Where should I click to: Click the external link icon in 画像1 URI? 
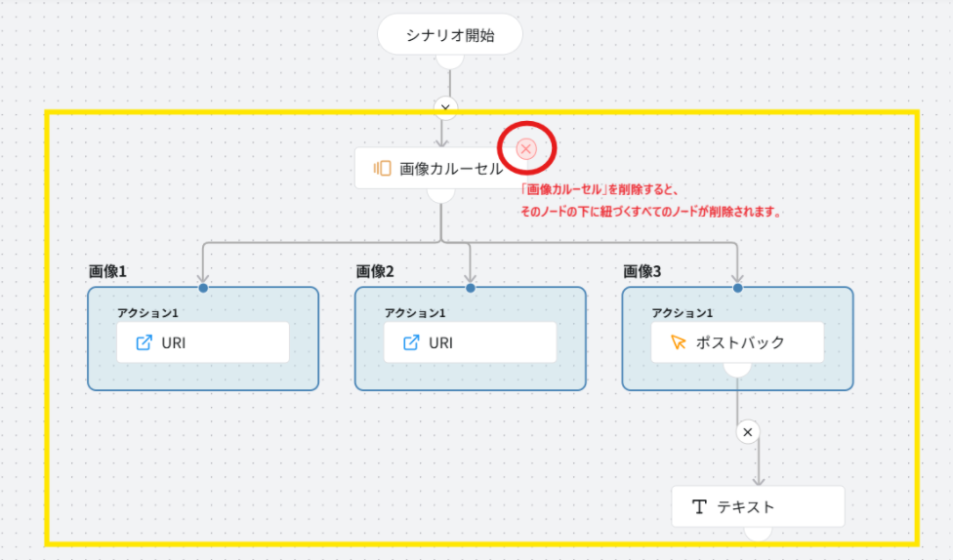144,342
